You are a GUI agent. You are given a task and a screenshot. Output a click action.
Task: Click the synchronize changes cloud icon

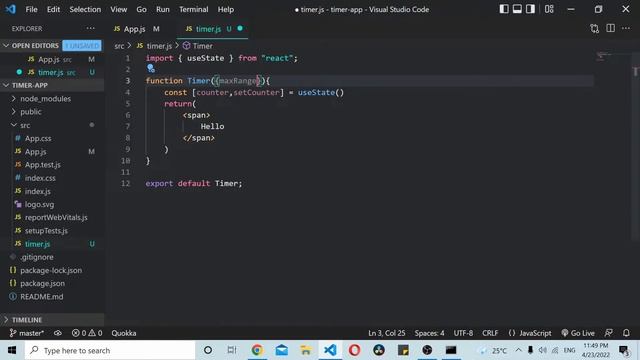[58, 333]
